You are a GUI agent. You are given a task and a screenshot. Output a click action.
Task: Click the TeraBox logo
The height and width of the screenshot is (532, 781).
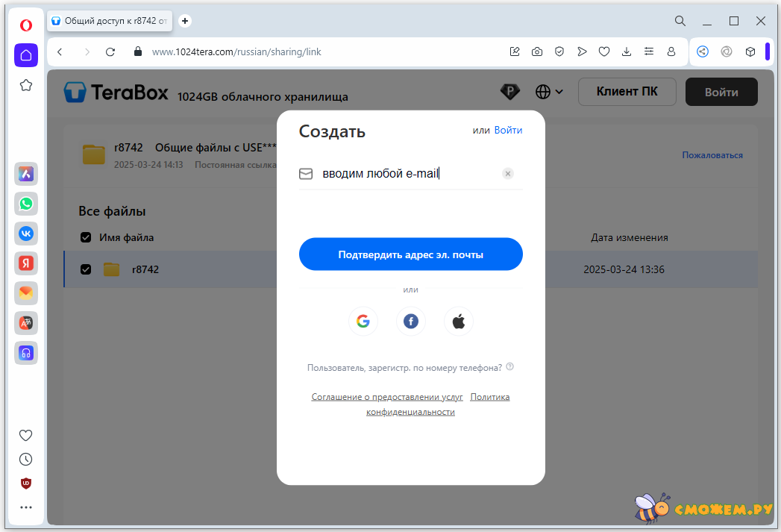coord(116,93)
